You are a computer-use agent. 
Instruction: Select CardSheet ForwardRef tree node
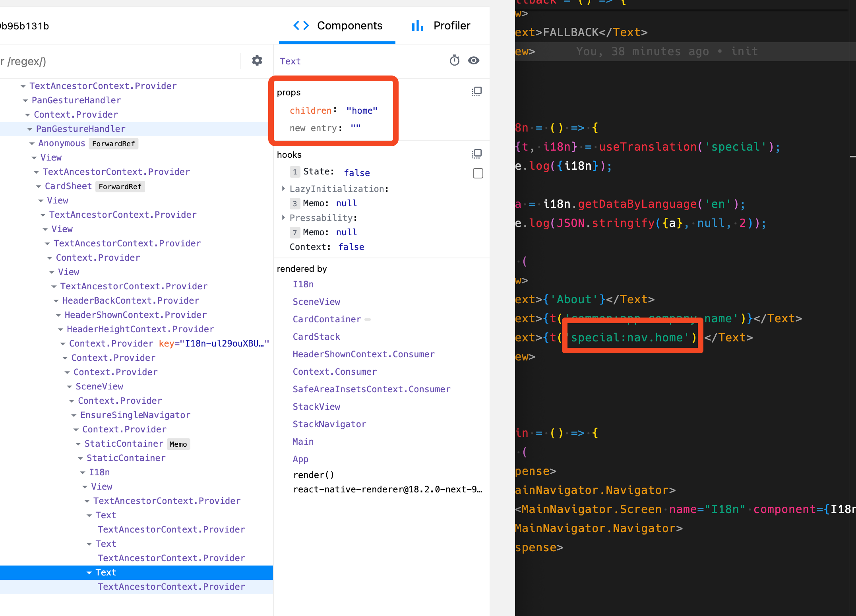68,186
